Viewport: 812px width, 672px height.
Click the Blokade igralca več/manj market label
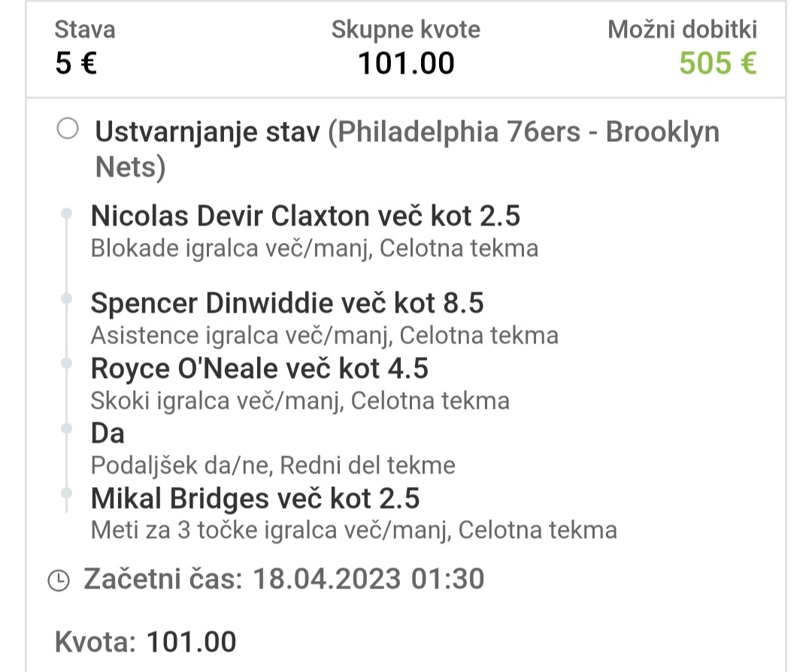314,249
